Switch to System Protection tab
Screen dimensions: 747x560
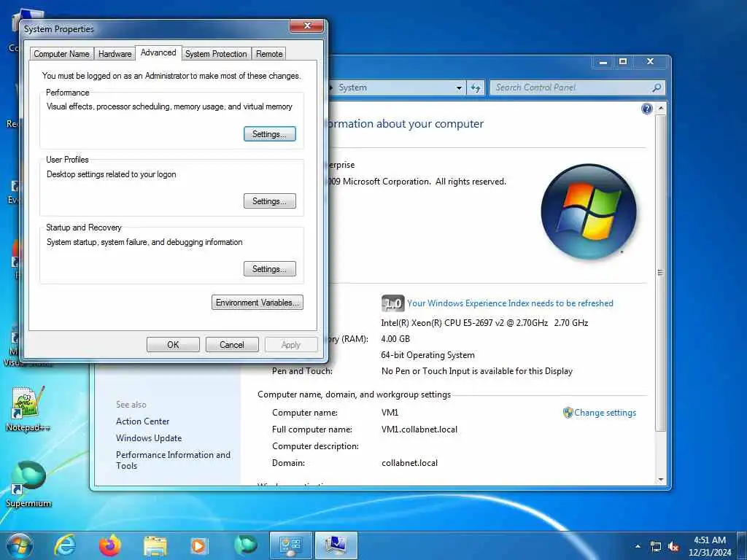tap(216, 54)
